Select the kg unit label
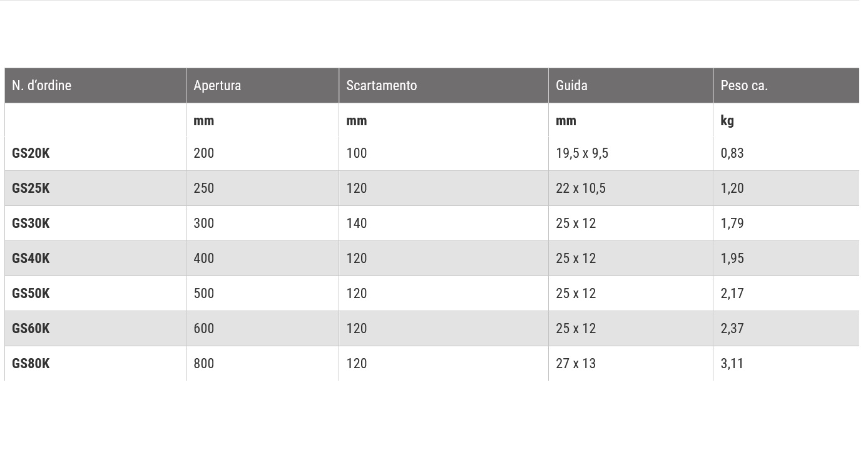The height and width of the screenshot is (474, 868). coord(727,121)
